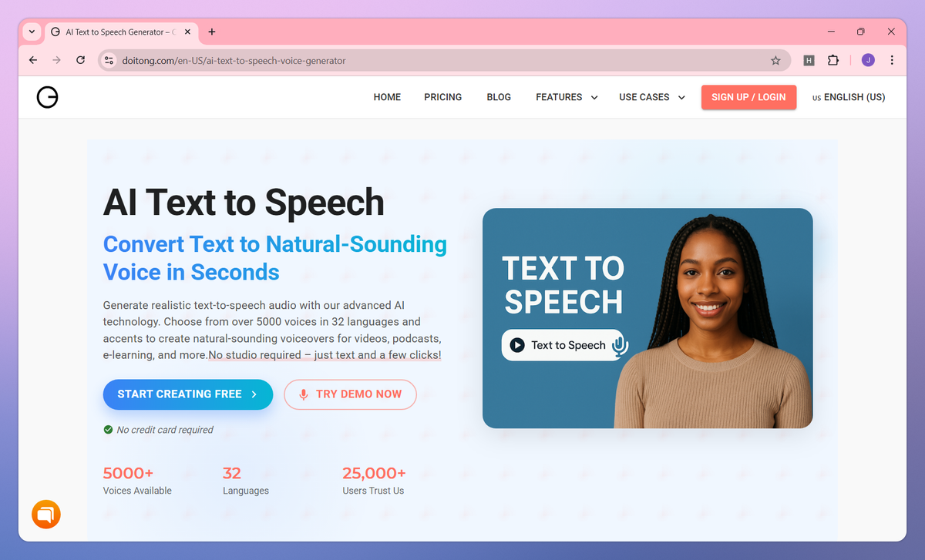925x560 pixels.
Task: Click the H extension icon in toolbar
Action: tap(809, 60)
